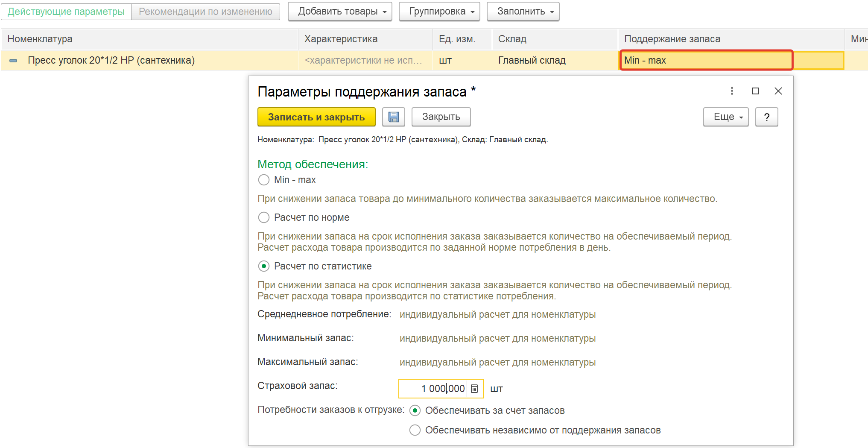This screenshot has height=448, width=868.
Task: Select Обеспечивать за счет запасов option
Action: tap(415, 410)
